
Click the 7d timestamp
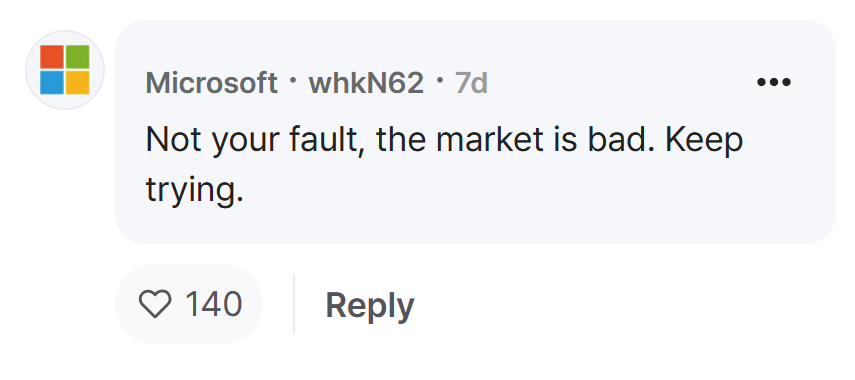point(471,83)
